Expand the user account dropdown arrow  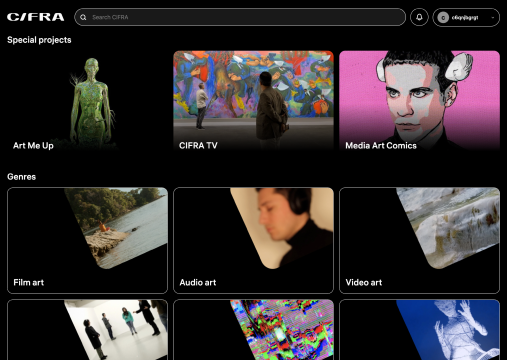493,17
